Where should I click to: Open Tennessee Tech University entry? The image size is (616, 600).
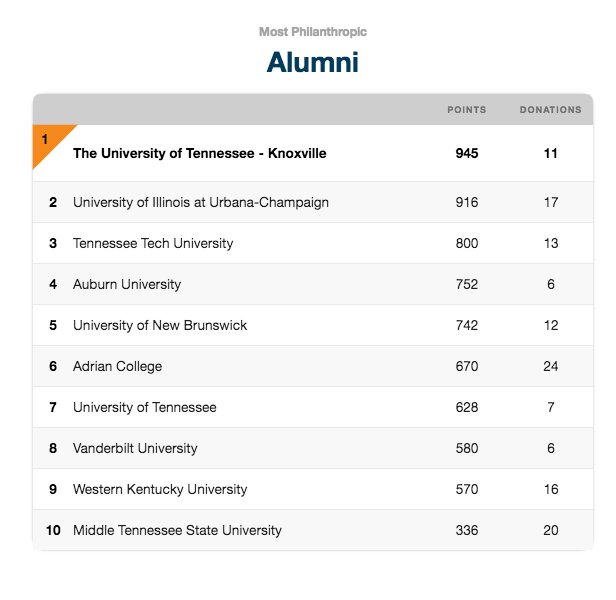point(313,243)
